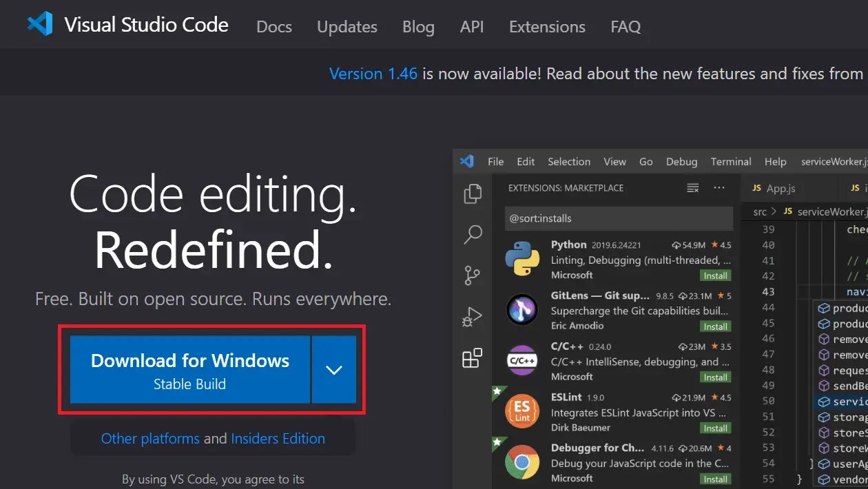Install the C/C++ extension

[x=715, y=377]
